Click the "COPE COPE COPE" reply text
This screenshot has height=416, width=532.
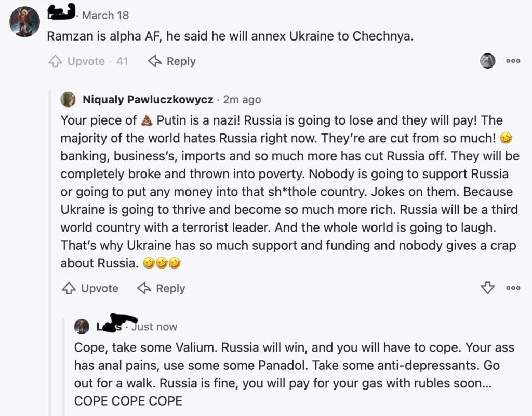(x=128, y=401)
